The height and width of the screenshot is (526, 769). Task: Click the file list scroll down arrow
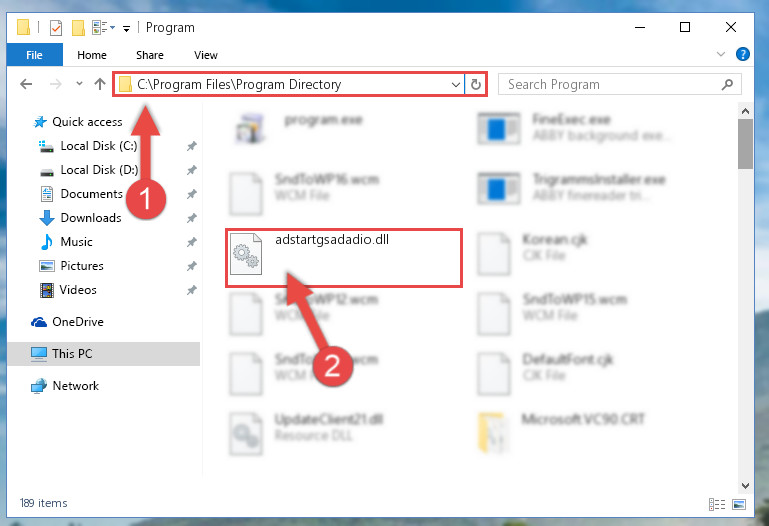tap(745, 485)
